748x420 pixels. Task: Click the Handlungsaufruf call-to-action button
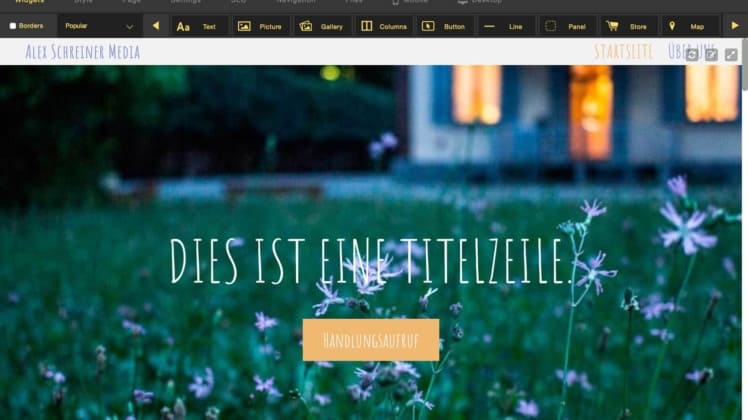(x=371, y=340)
